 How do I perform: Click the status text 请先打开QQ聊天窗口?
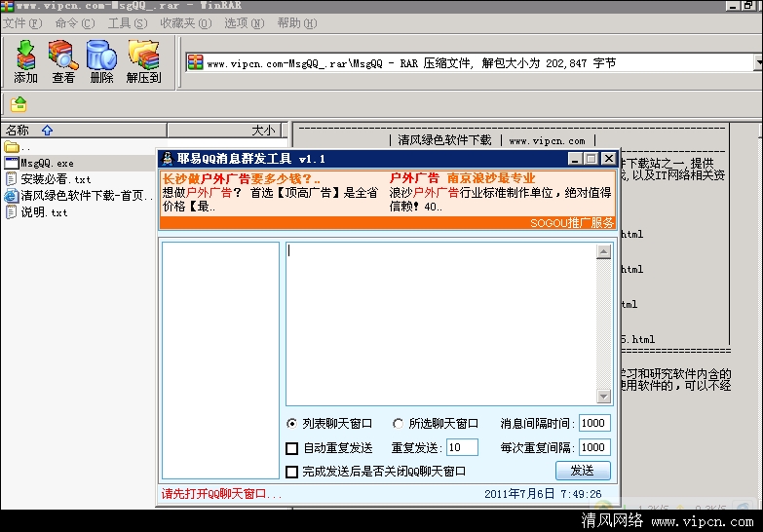tap(222, 494)
